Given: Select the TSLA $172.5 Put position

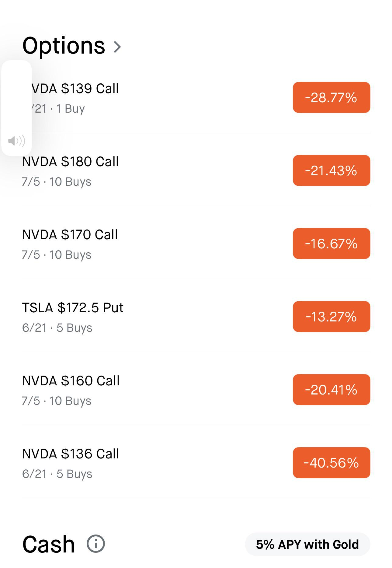Looking at the screenshot, I should coord(196,317).
